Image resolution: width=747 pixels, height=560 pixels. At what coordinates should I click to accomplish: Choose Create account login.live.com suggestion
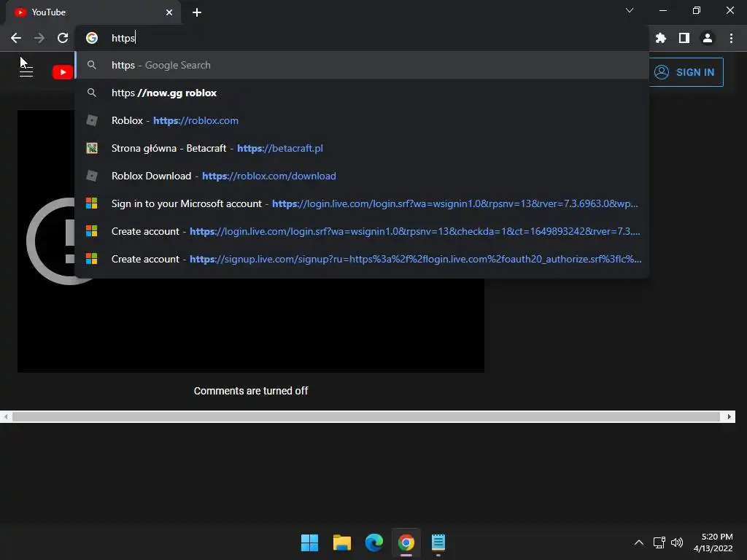coord(362,231)
